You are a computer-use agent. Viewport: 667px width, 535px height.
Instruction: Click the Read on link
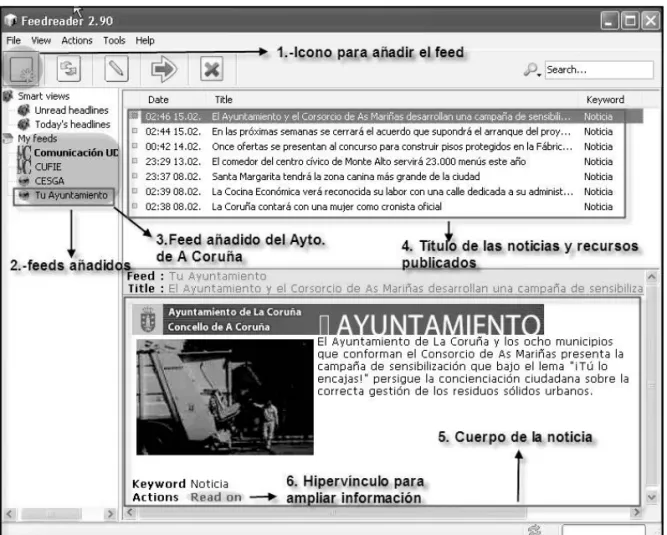click(216, 497)
